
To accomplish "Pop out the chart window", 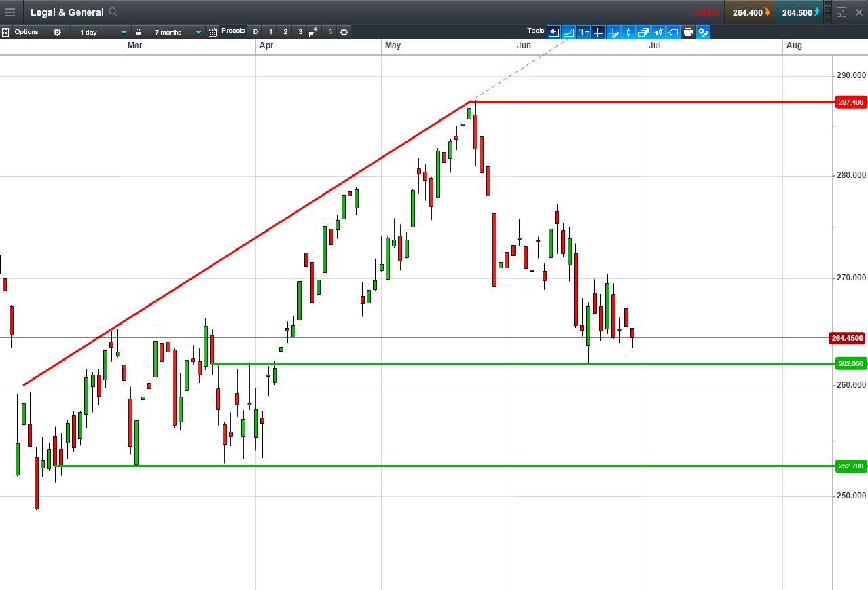I will [842, 12].
